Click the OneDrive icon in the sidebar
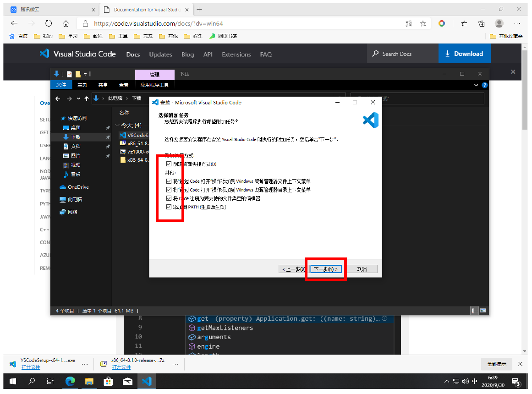This screenshot has height=394, width=532. [x=63, y=187]
